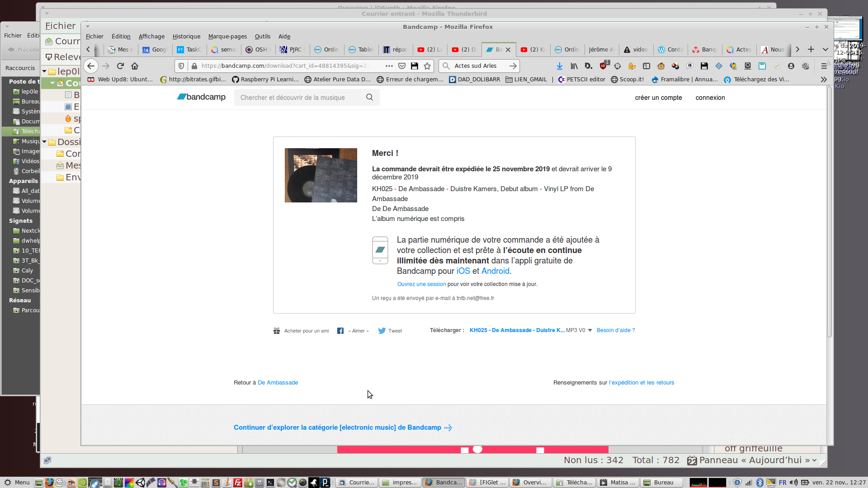The width and height of the screenshot is (868, 488).
Task: Click the page vertical scrollbar
Action: click(x=829, y=212)
